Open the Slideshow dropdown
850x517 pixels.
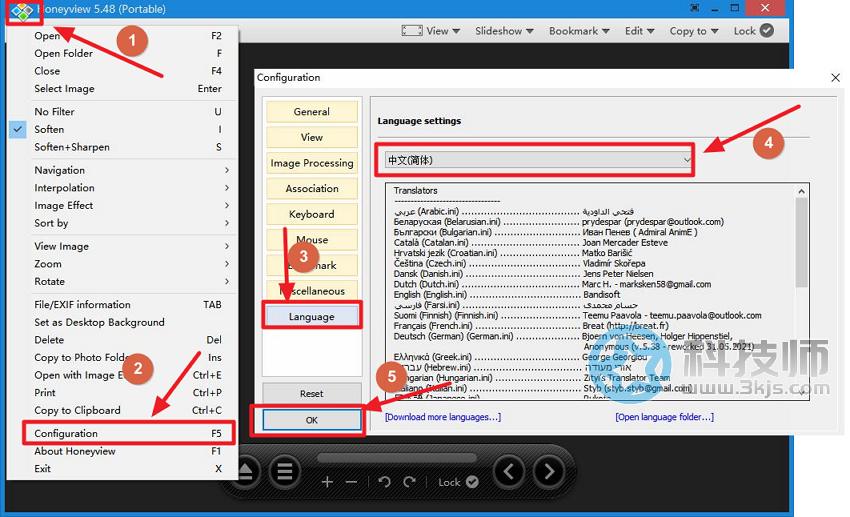504,31
